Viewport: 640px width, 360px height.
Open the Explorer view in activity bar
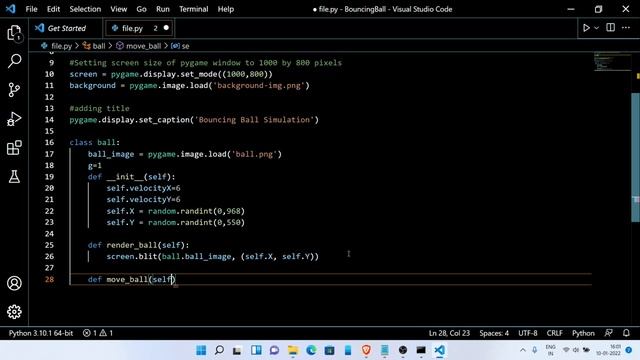14,33
